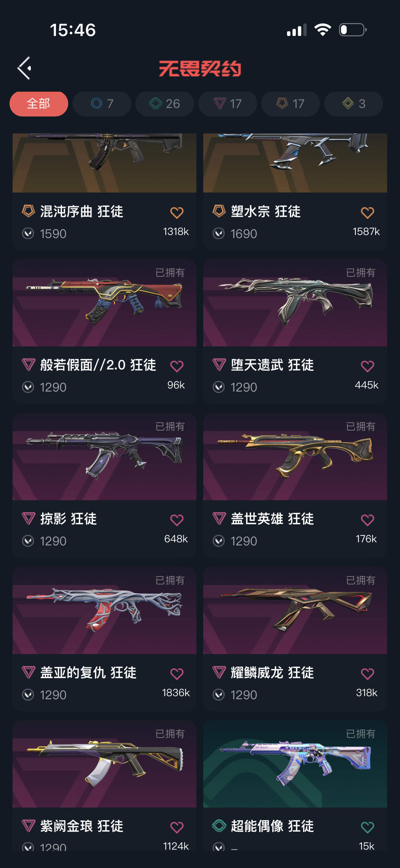Screen dimensions: 400x868
Task: Like the 超能偶像 狂徒 skin
Action: (x=367, y=827)
